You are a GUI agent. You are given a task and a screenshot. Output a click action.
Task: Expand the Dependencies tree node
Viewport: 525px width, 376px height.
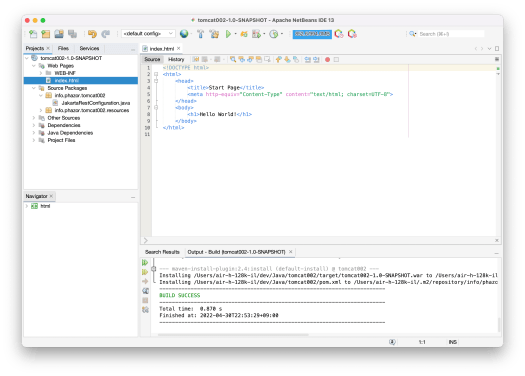(34, 125)
